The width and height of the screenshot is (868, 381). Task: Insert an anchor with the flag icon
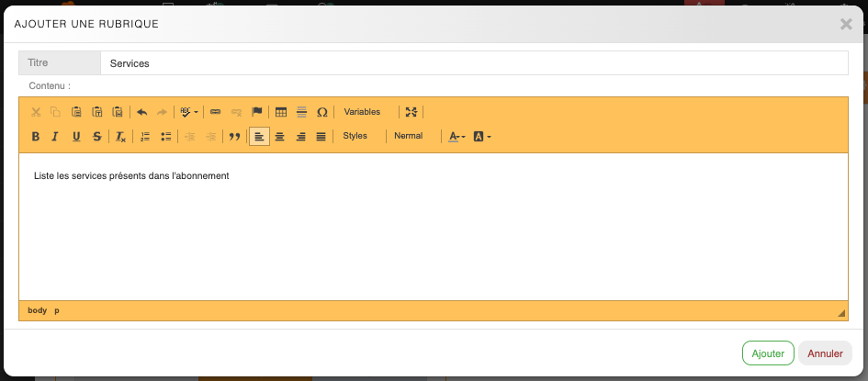tap(257, 112)
